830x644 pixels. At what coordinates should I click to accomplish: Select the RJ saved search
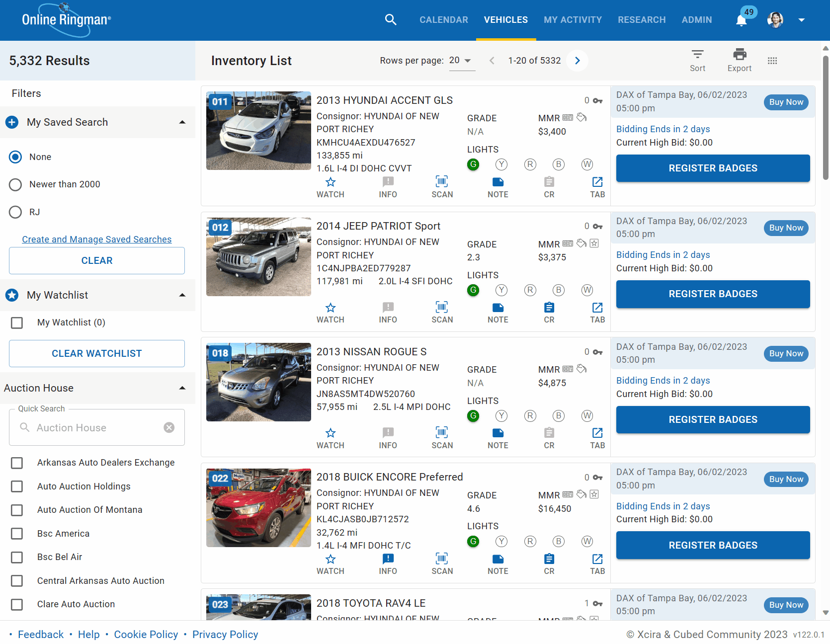15,212
